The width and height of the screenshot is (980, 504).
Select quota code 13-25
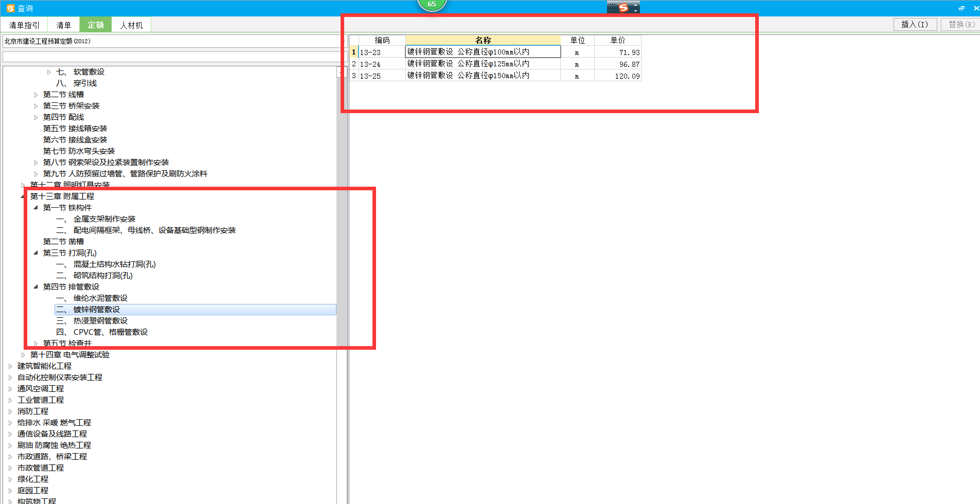[382, 76]
